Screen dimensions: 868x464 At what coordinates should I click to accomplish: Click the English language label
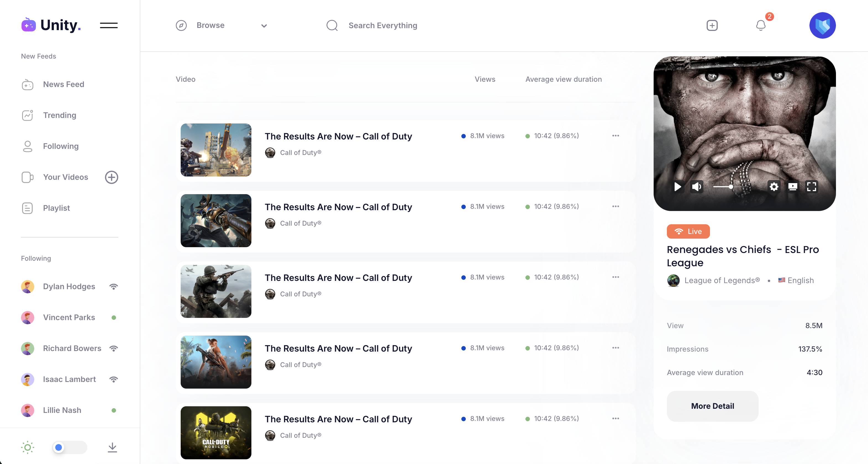pos(801,280)
